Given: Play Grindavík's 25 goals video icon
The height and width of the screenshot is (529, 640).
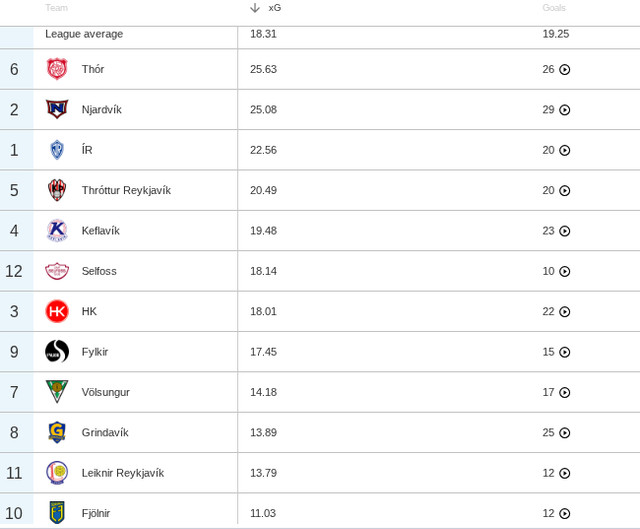Looking at the screenshot, I should coord(564,433).
